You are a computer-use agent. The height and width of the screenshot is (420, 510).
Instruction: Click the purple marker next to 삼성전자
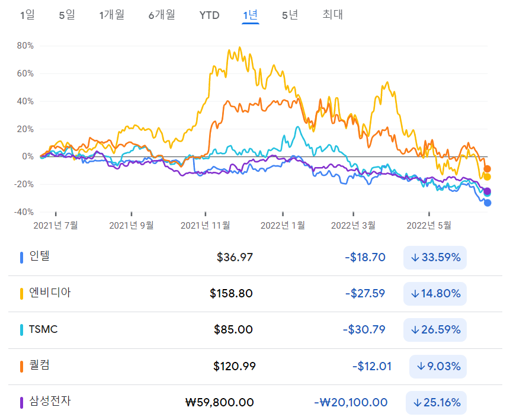tap(21, 402)
